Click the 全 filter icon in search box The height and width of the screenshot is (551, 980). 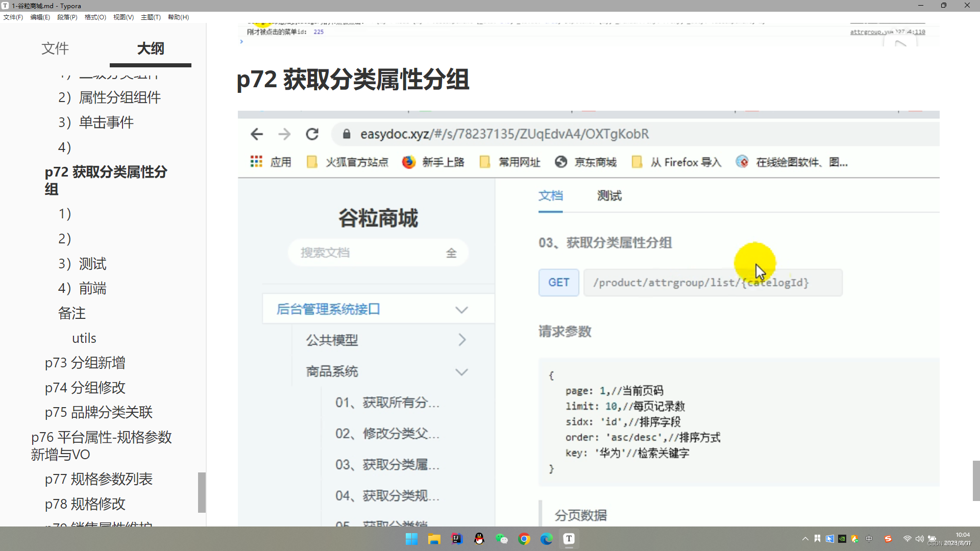[x=451, y=253]
